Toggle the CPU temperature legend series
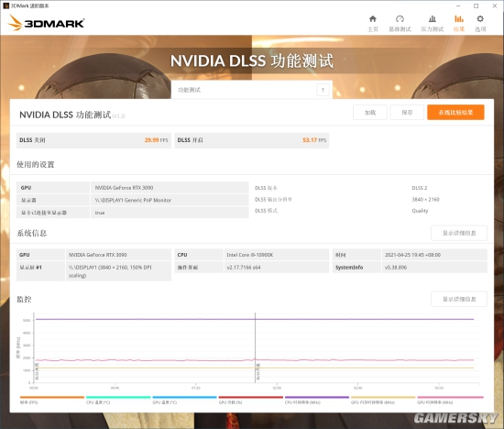This screenshot has height=429, width=504. click(x=118, y=400)
